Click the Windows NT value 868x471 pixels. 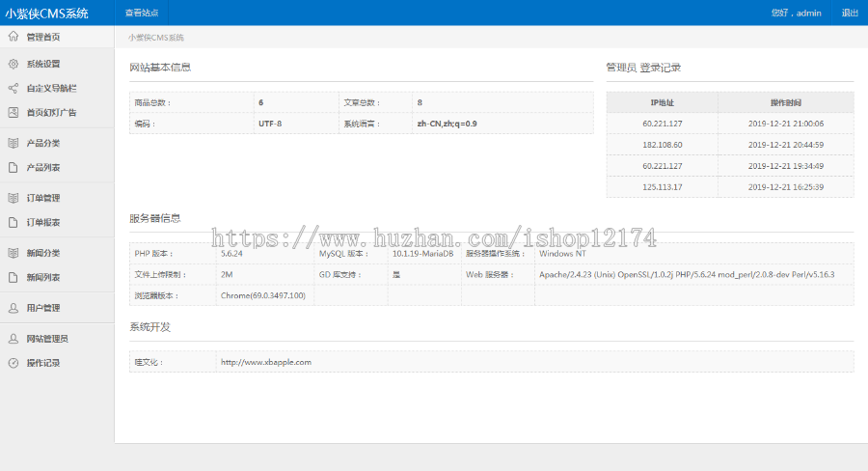562,253
